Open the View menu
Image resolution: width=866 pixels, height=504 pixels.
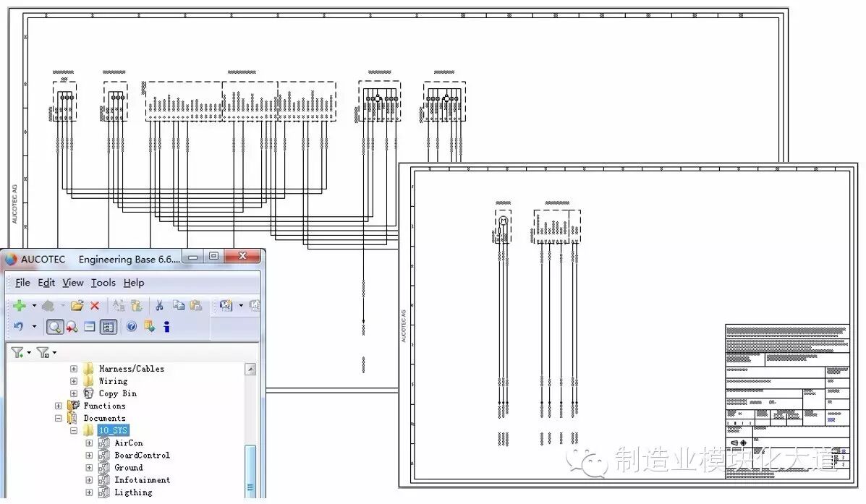click(x=73, y=283)
